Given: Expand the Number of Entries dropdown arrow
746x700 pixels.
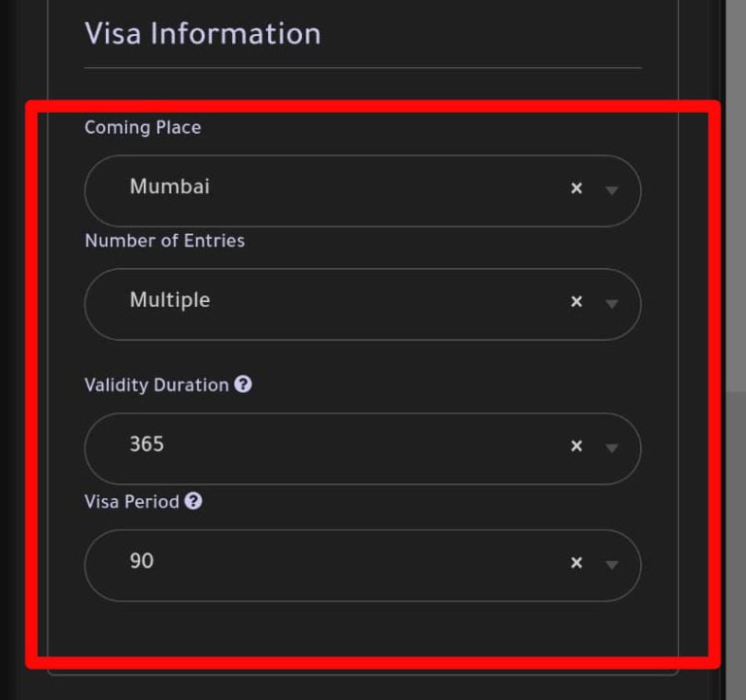Looking at the screenshot, I should click(x=611, y=304).
